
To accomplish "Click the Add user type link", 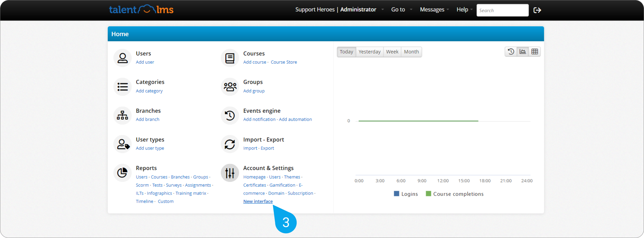I will coord(150,148).
